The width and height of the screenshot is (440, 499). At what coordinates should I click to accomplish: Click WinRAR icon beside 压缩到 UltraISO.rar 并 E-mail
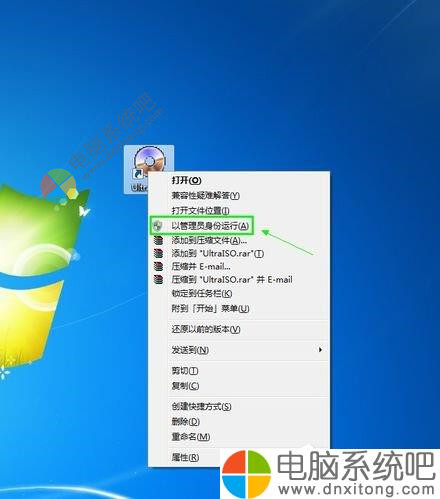click(158, 279)
